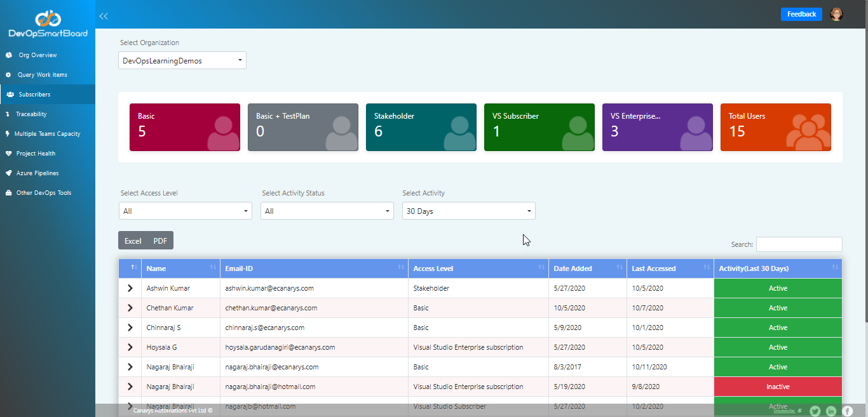Sort by Access Level column arrows

tap(541, 268)
